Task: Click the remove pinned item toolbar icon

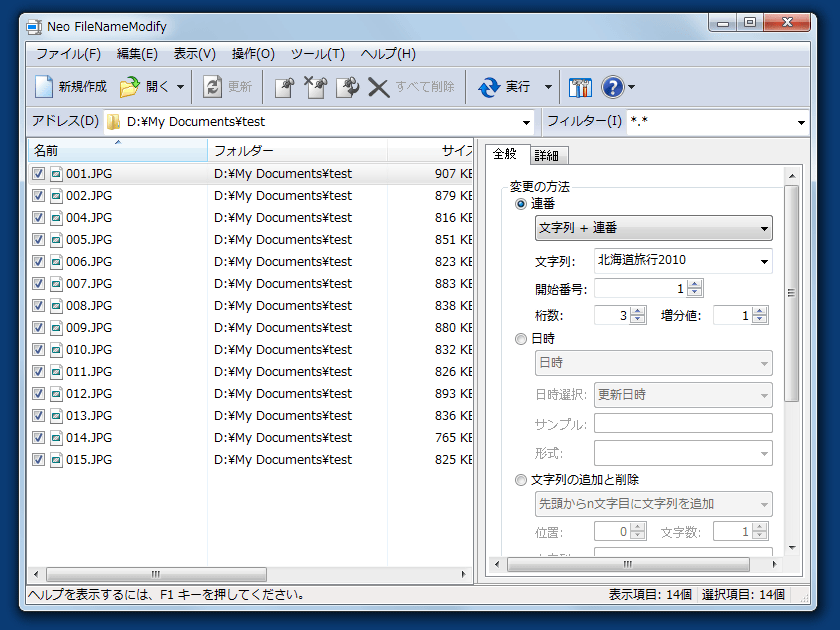Action: coord(316,87)
